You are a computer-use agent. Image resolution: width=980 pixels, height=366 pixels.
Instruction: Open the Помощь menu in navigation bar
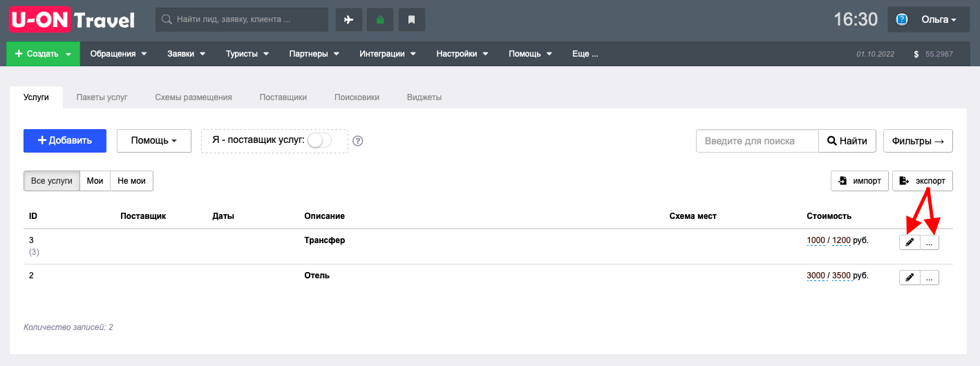(x=531, y=54)
